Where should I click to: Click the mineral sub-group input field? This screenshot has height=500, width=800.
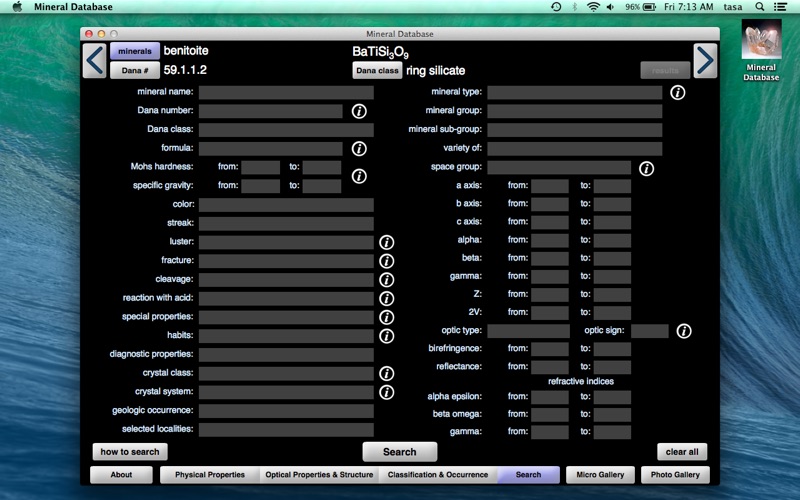tap(574, 130)
